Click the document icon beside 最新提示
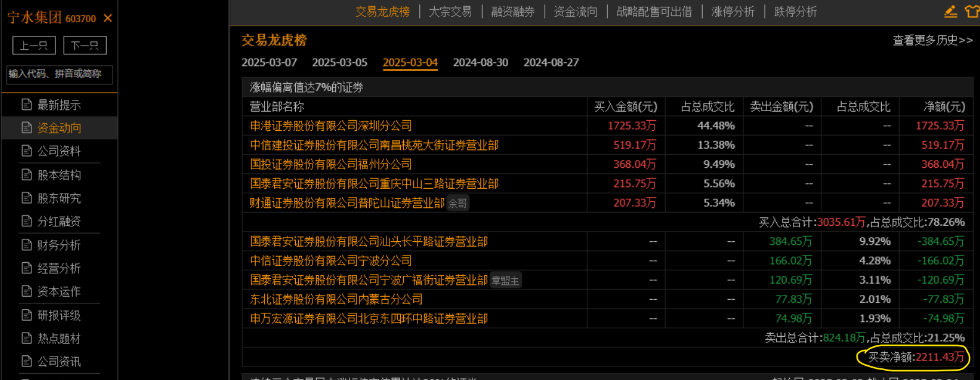 (x=27, y=104)
